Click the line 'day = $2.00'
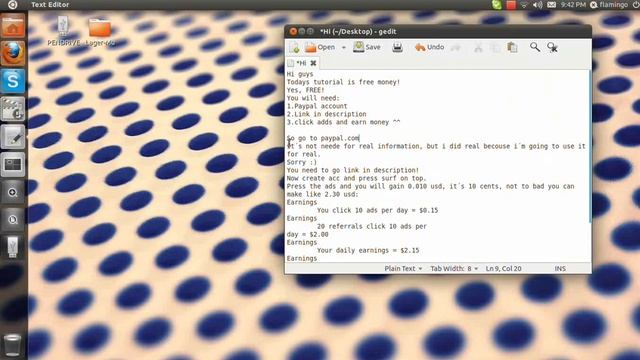Image resolution: width=640 pixels, height=360 pixels. click(x=307, y=234)
